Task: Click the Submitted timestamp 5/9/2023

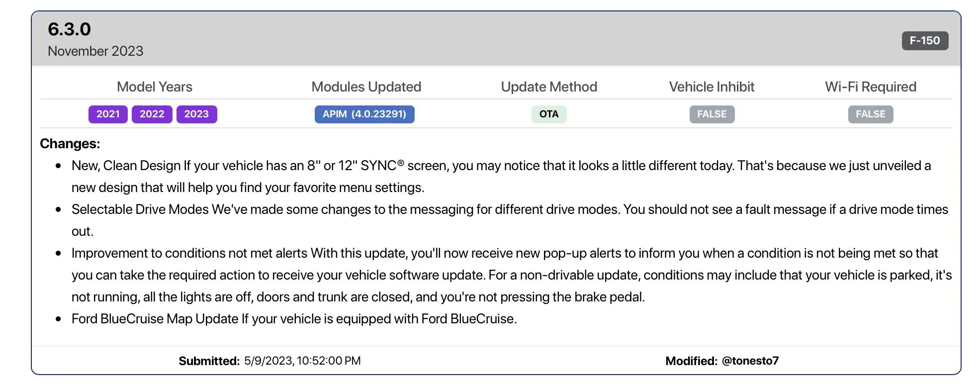Action: pos(302,361)
